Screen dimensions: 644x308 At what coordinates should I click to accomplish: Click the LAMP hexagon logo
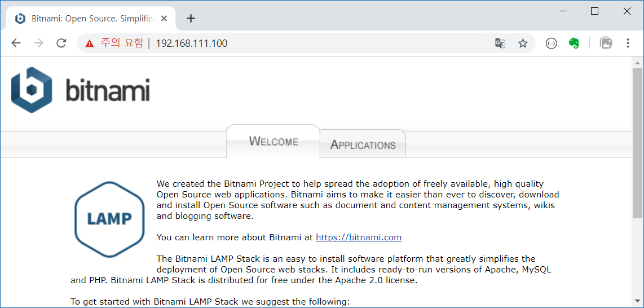(109, 219)
